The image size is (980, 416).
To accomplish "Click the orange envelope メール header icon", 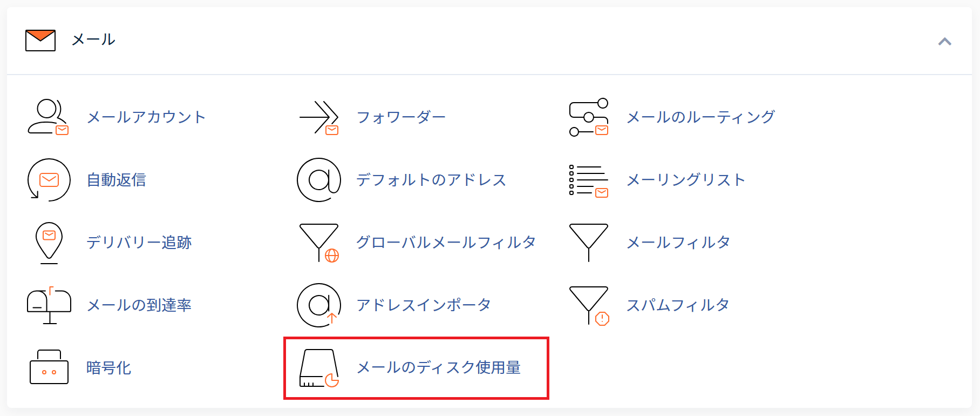I will (40, 41).
